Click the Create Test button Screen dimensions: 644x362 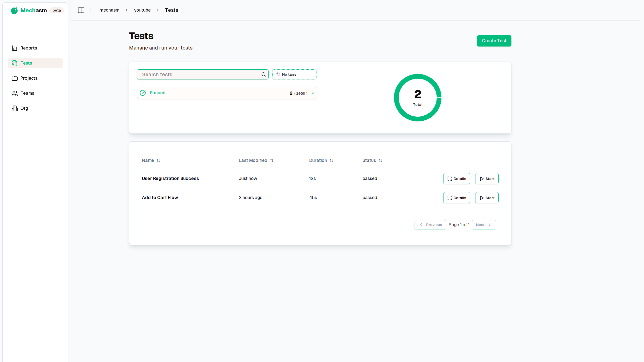tap(494, 41)
